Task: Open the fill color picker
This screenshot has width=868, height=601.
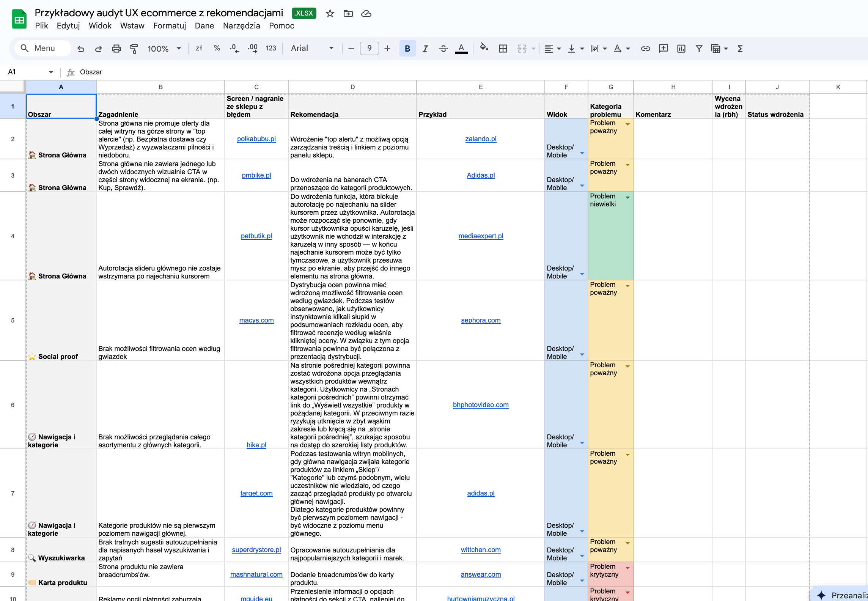Action: 484,48
